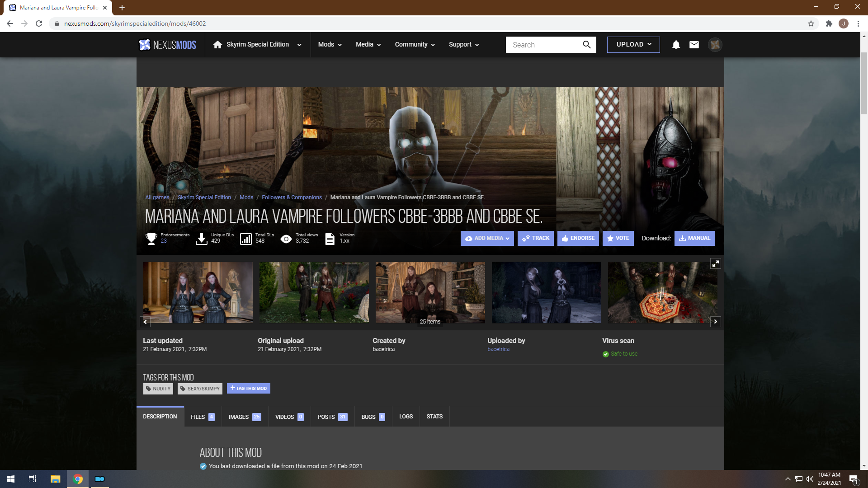Open the Community menu dropdown

(x=415, y=45)
